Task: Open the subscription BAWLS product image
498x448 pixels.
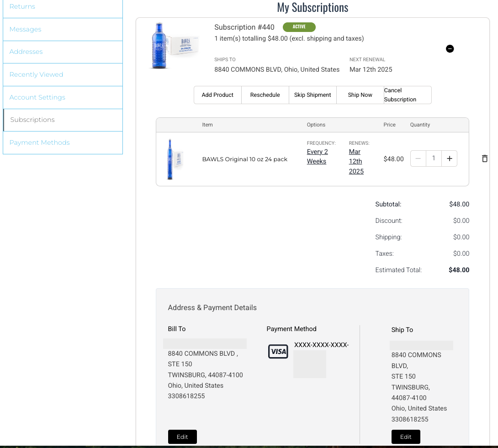Action: point(175,46)
